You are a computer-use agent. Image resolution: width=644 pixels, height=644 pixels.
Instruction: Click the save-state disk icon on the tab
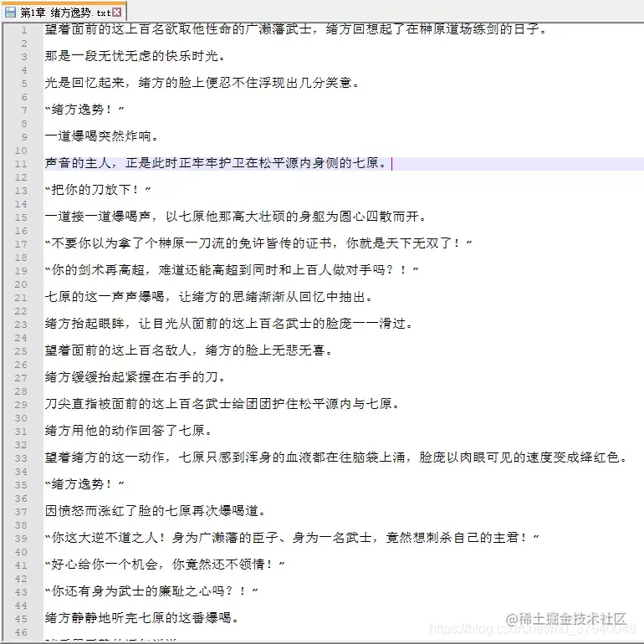click(x=10, y=13)
